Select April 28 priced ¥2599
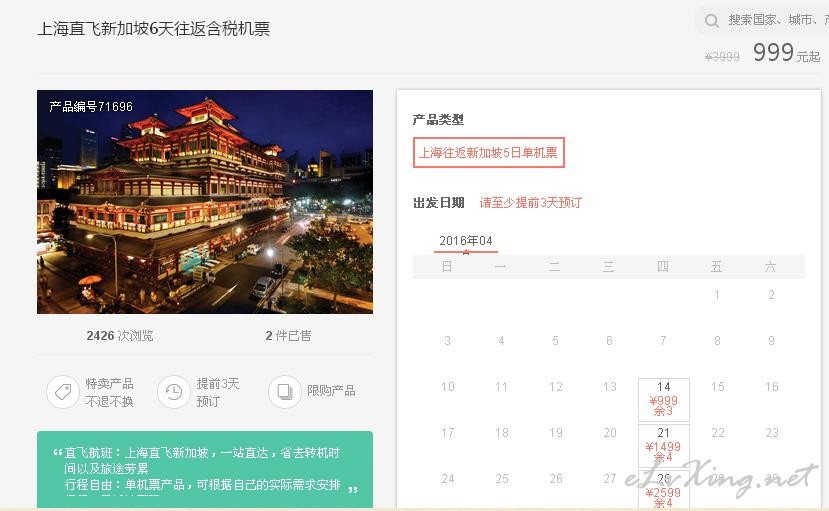 (664, 490)
